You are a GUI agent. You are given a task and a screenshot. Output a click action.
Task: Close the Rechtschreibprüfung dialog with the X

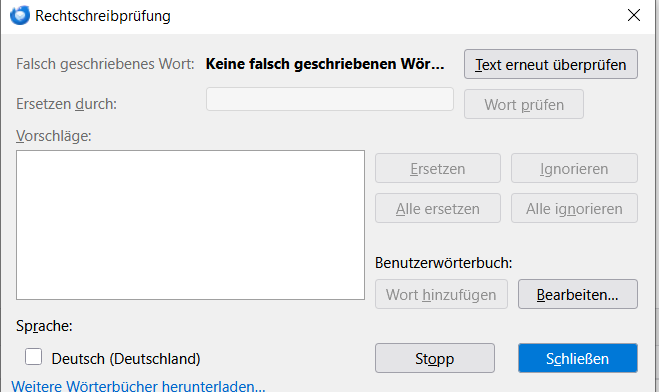[634, 15]
